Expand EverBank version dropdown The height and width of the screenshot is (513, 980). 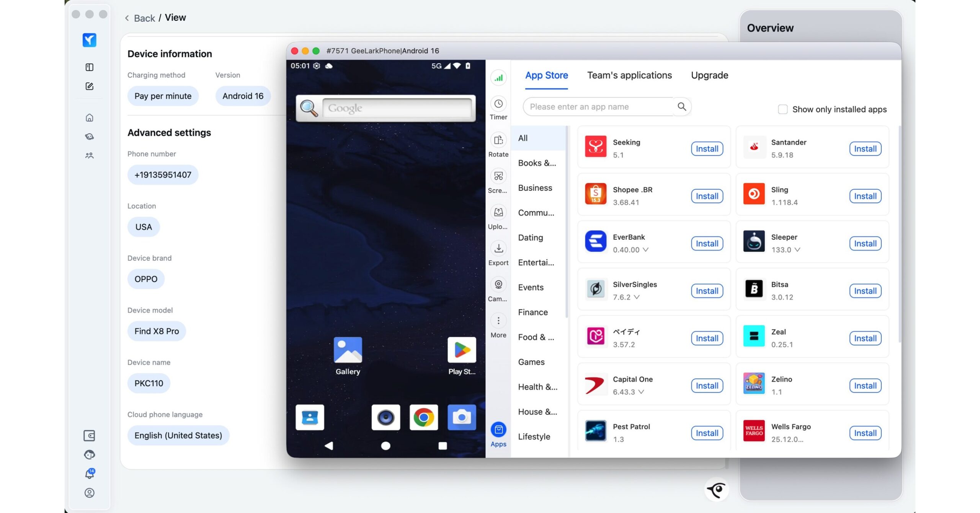tap(645, 249)
